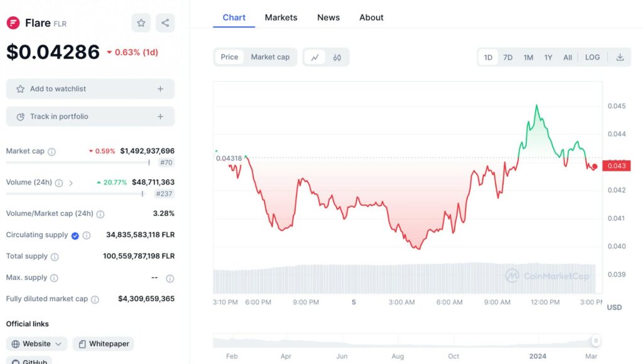Click the 34,835,583,118 FLR value
This screenshot has width=643, height=364.
pos(140,235)
